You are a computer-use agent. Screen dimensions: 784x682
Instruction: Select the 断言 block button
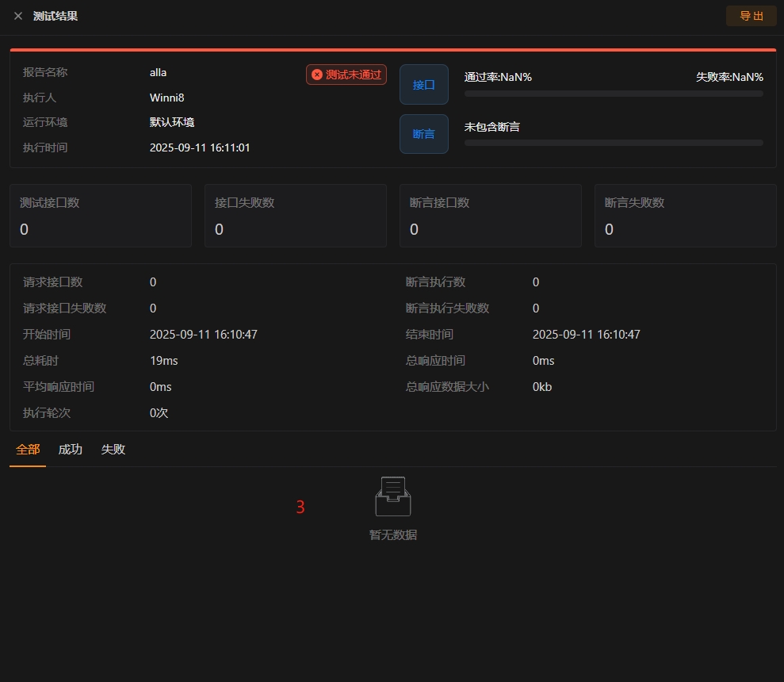tap(423, 133)
